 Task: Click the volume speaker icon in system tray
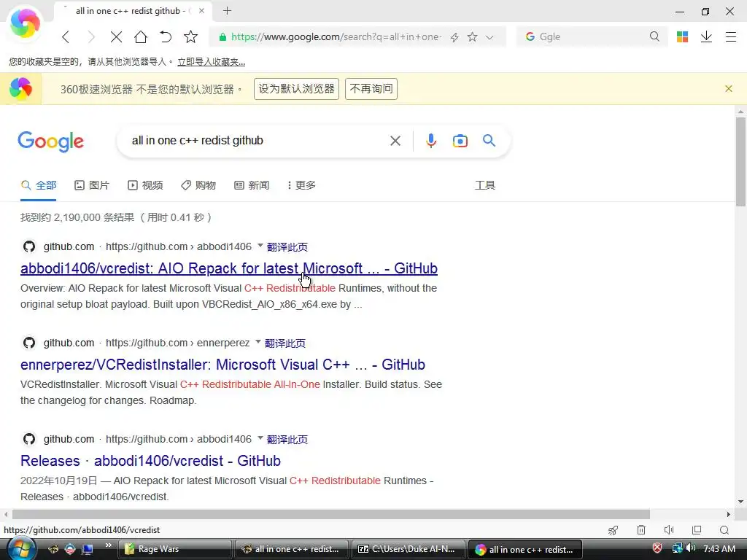(x=691, y=548)
